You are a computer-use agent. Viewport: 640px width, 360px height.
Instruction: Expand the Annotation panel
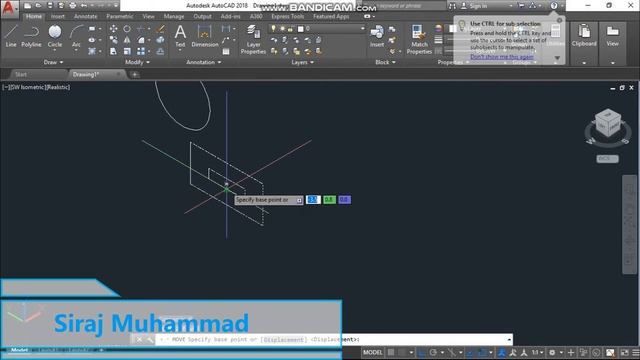click(x=204, y=62)
